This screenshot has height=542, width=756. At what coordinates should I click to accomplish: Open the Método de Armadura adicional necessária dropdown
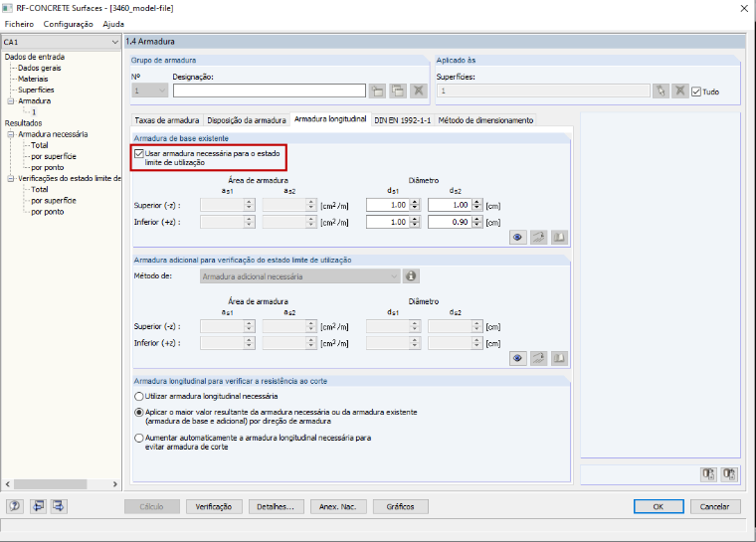299,276
